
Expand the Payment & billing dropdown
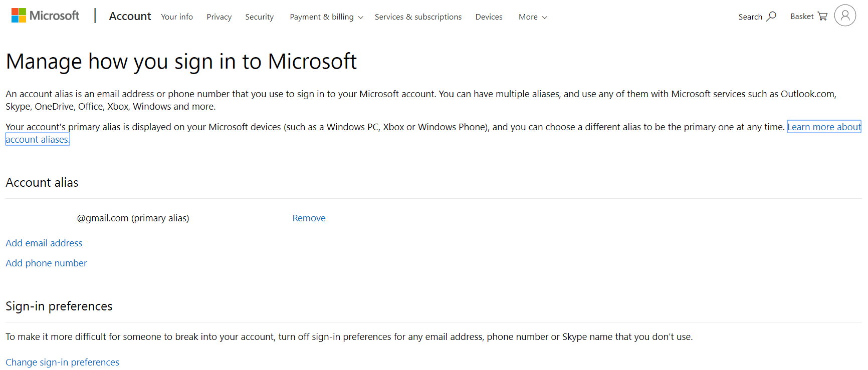(326, 17)
